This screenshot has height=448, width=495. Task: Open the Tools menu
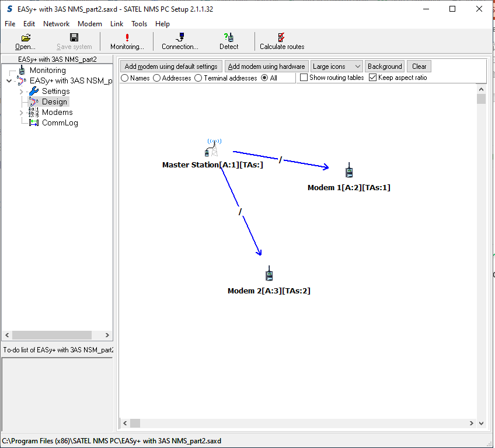tap(139, 24)
